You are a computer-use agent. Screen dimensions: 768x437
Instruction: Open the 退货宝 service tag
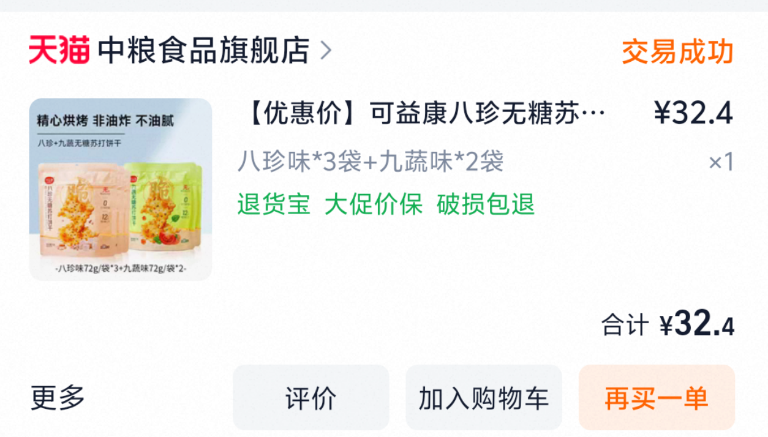(274, 204)
